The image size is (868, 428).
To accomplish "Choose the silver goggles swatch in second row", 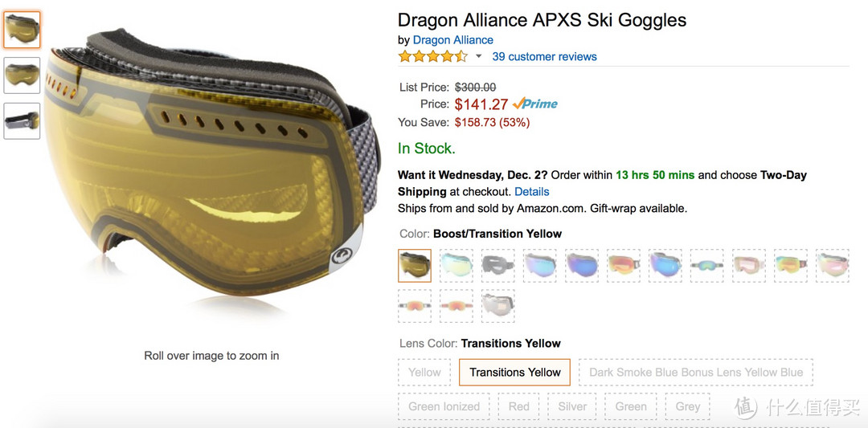I will coord(497,306).
